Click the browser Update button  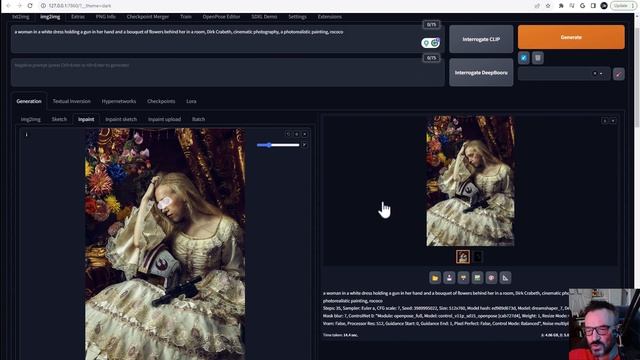tap(623, 6)
